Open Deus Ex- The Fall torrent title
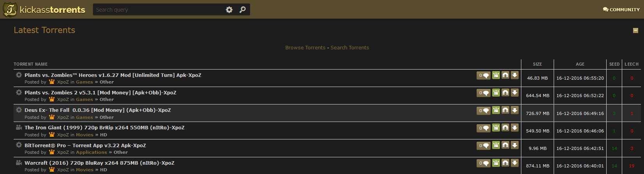644x174 pixels. [x=98, y=110]
